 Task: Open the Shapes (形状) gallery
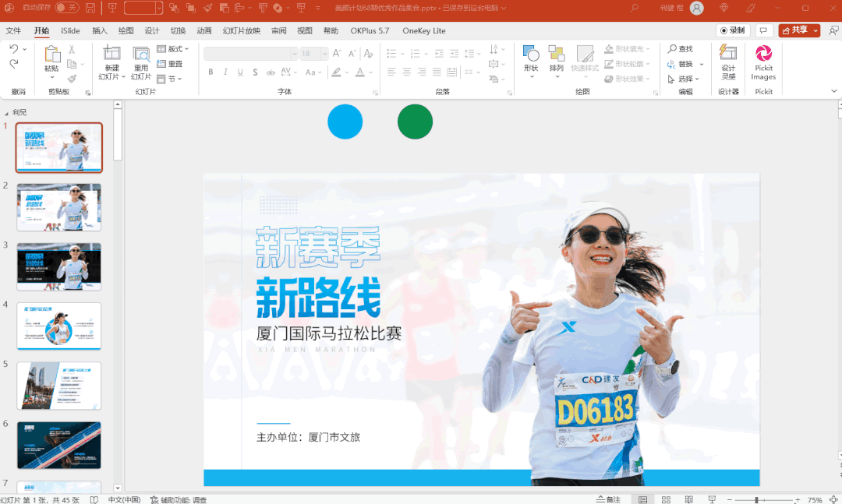(x=531, y=55)
